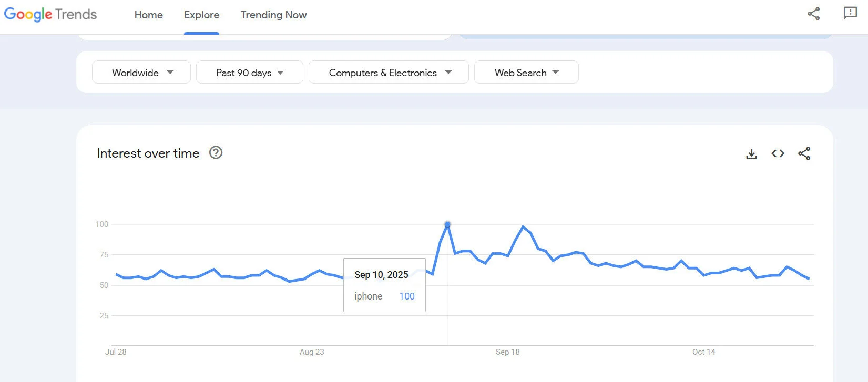This screenshot has height=382, width=868.
Task: Click the Jul 28 axis label
Action: (x=116, y=352)
